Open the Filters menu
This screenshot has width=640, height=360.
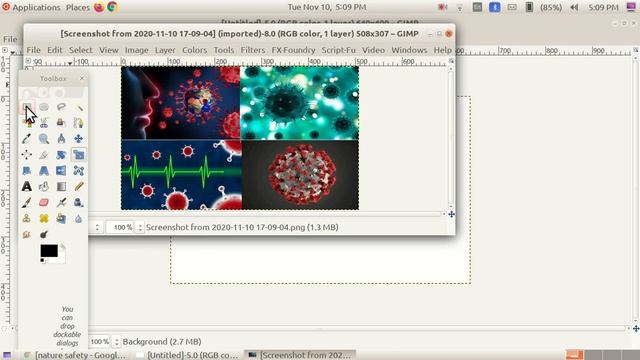253,50
